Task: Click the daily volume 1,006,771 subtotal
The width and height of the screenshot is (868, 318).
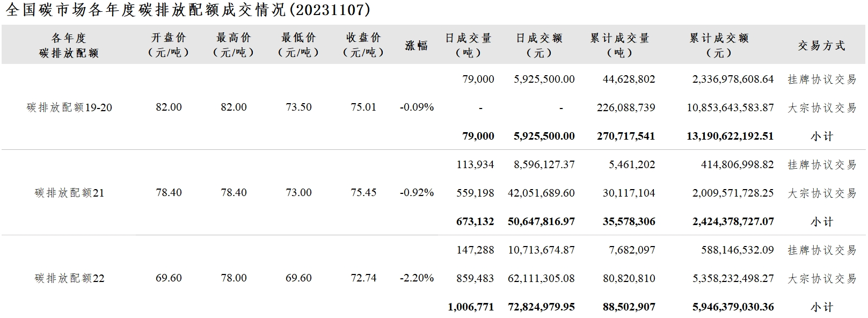Action: (x=471, y=307)
